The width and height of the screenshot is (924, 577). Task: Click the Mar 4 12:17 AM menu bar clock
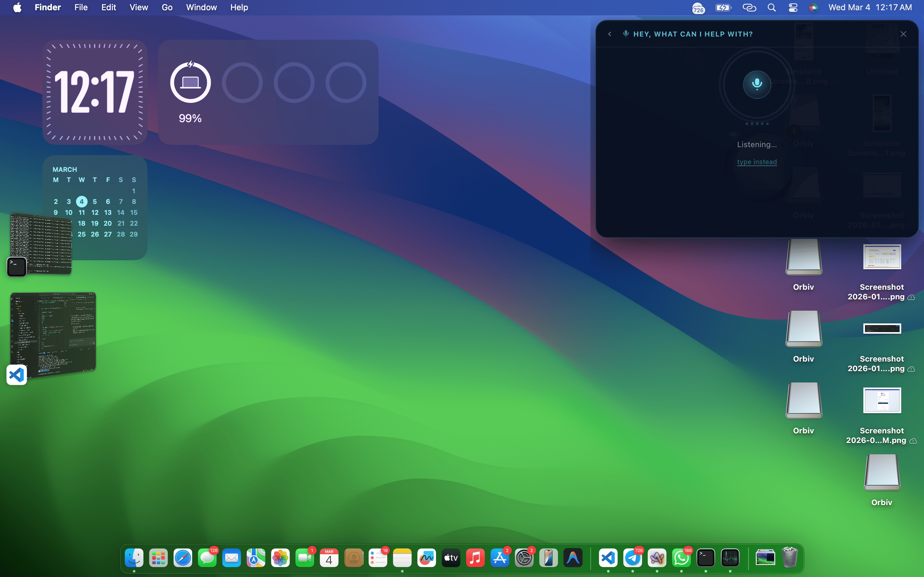[x=870, y=8]
